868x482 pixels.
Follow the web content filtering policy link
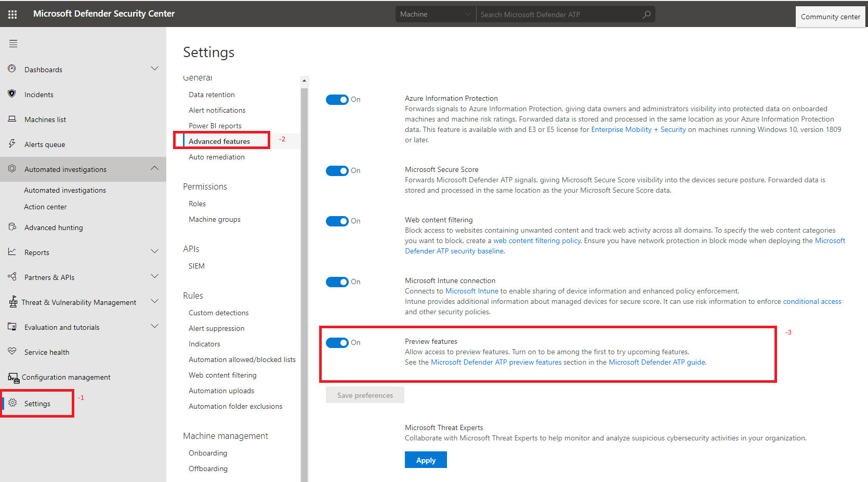point(537,240)
